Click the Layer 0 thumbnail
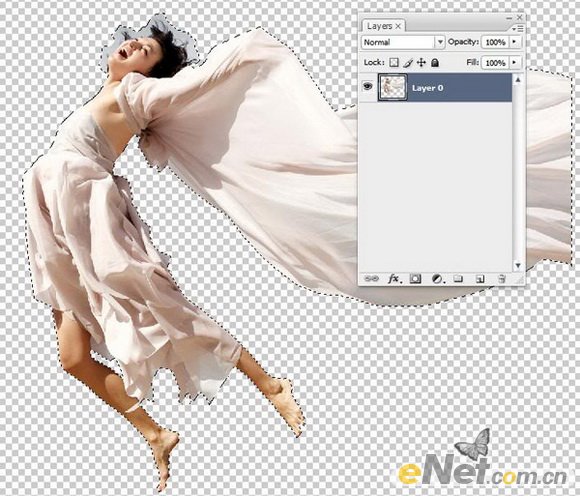580x496 pixels. [x=392, y=87]
